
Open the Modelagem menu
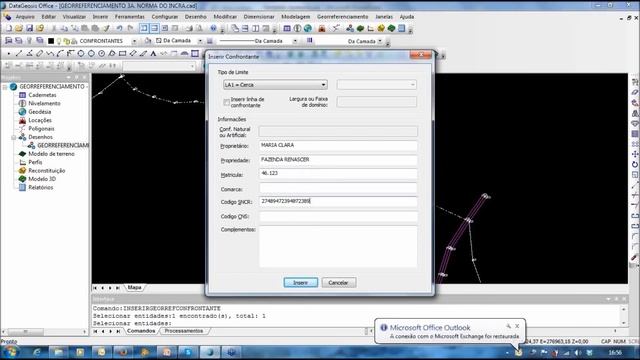click(x=296, y=17)
